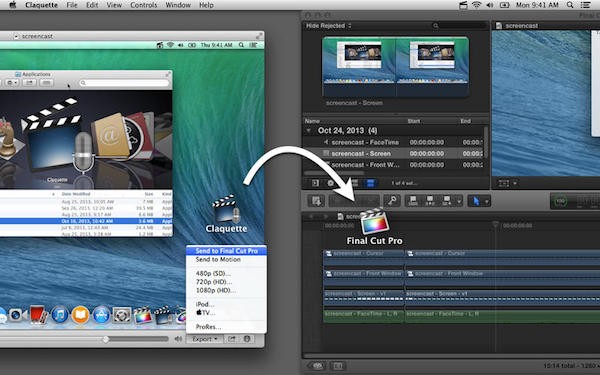600x375 pixels.
Task: Click Final Cut Pro icon in recorded Dock
Action: (142, 315)
